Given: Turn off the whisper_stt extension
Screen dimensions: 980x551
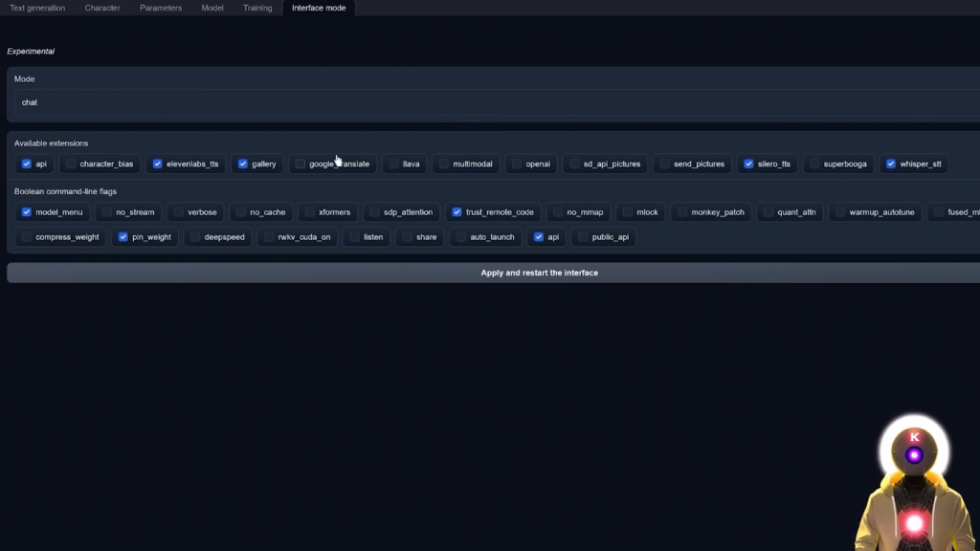Looking at the screenshot, I should click(891, 164).
